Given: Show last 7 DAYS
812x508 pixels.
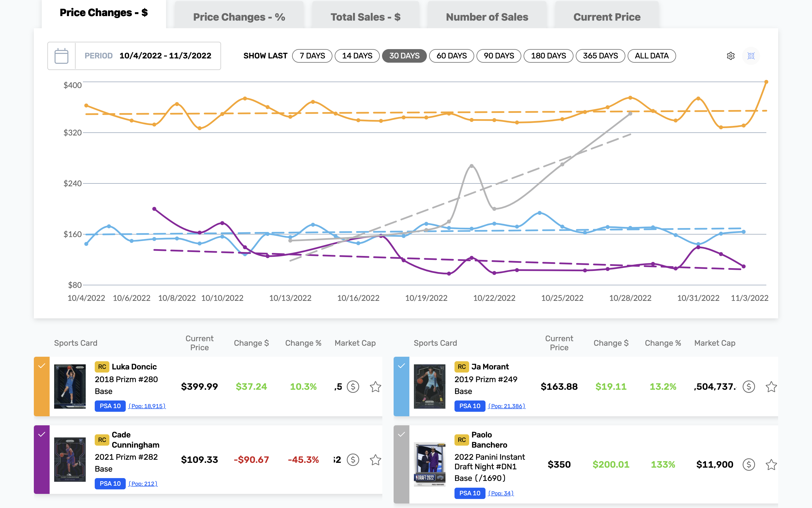Looking at the screenshot, I should (312, 56).
